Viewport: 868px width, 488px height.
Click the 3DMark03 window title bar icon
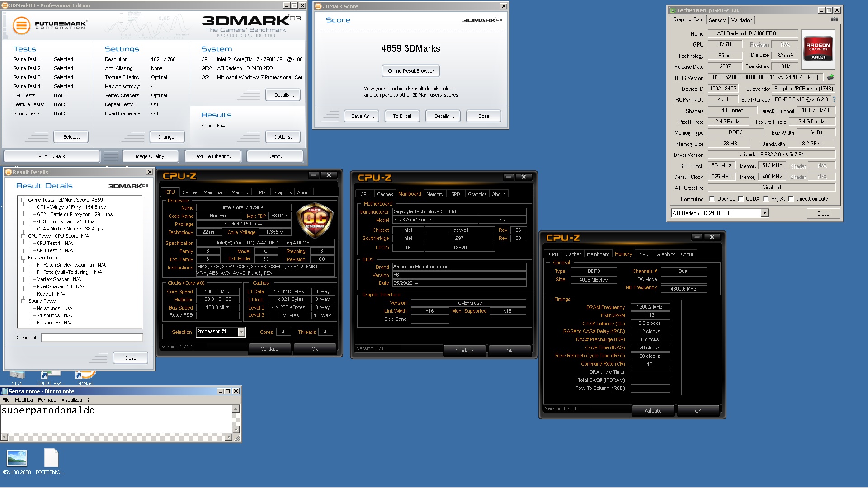pyautogui.click(x=5, y=5)
